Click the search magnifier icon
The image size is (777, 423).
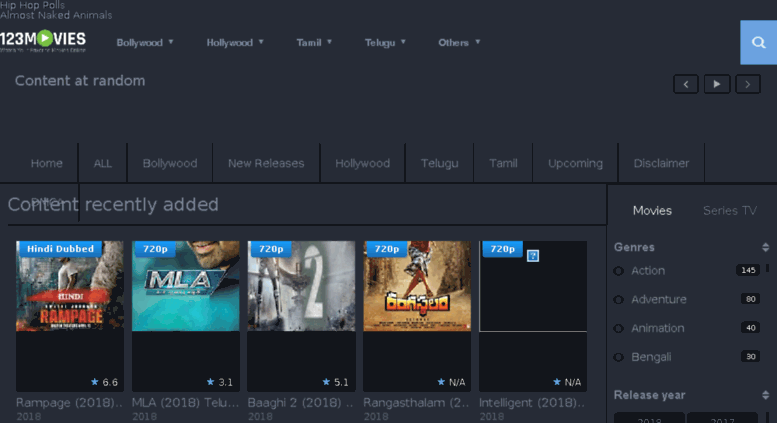[x=758, y=43]
